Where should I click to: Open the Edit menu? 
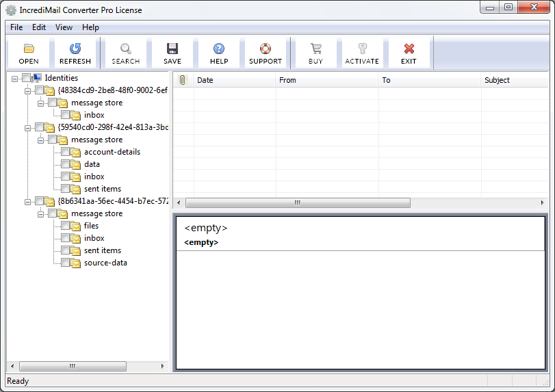tap(39, 27)
